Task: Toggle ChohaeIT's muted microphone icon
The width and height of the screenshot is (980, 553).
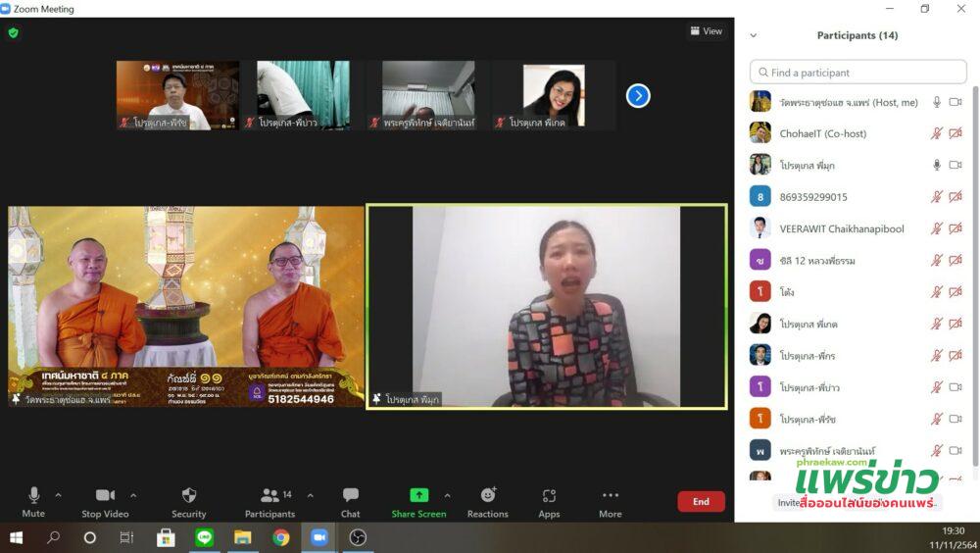Action: coord(937,133)
